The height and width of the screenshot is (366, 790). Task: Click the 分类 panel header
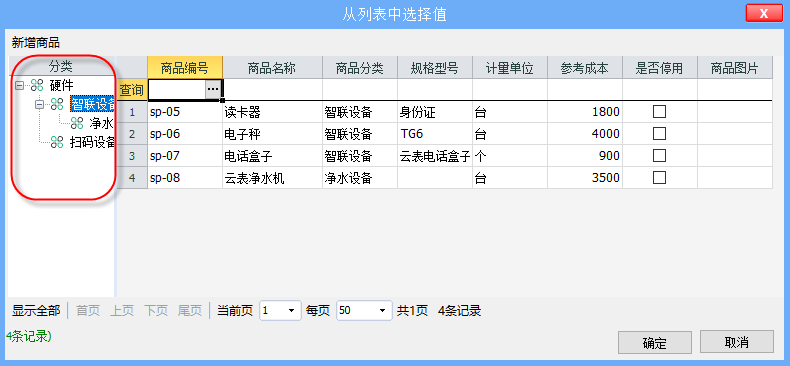point(61,66)
